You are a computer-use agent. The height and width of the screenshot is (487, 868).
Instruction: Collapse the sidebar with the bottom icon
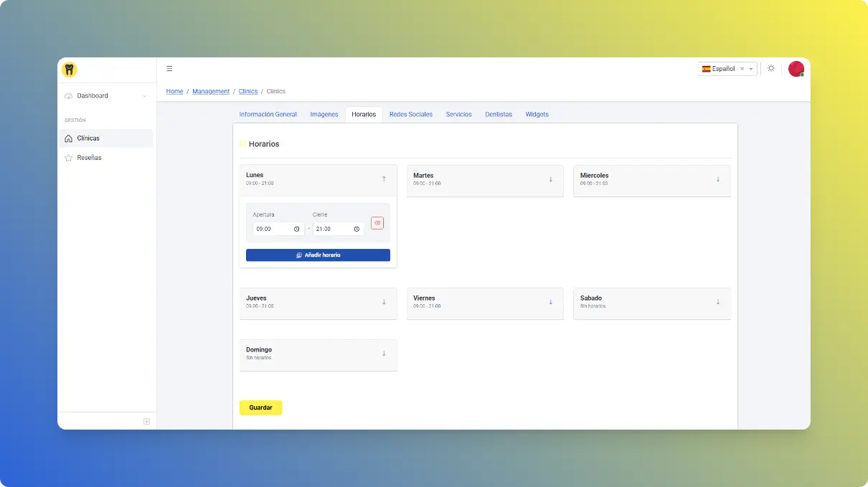(x=146, y=422)
